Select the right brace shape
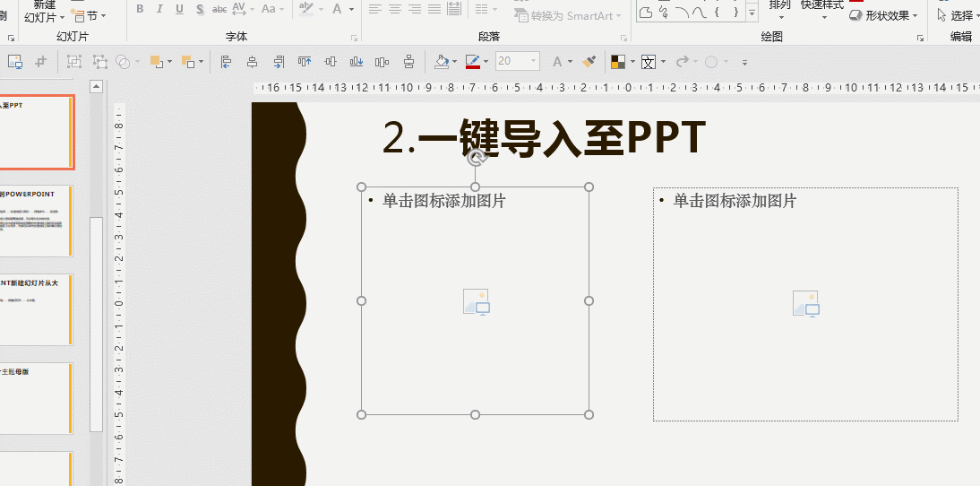 tap(735, 13)
